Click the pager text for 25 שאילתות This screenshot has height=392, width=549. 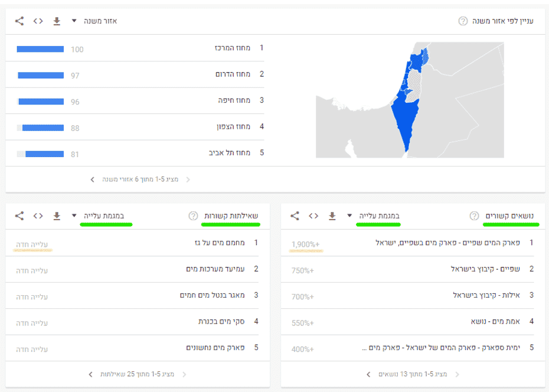click(x=137, y=374)
